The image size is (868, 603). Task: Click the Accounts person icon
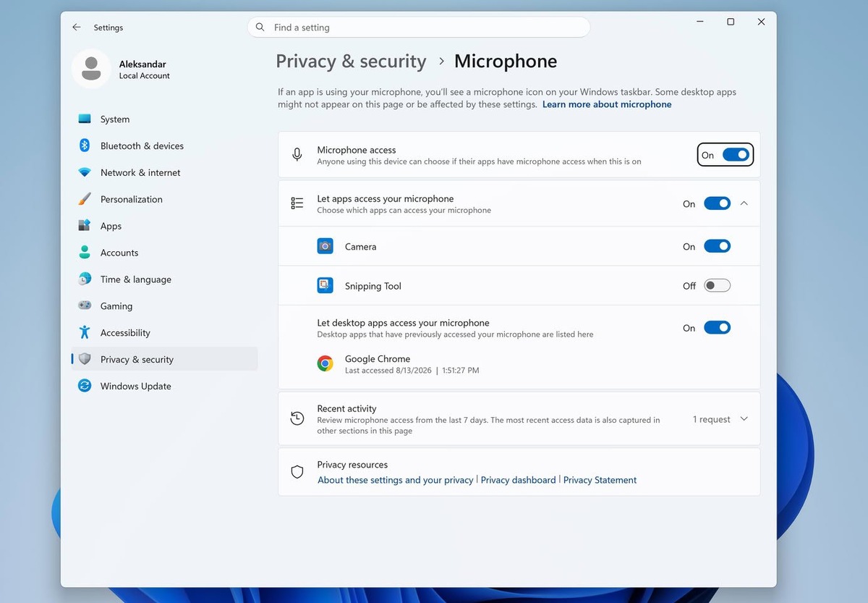(x=85, y=253)
